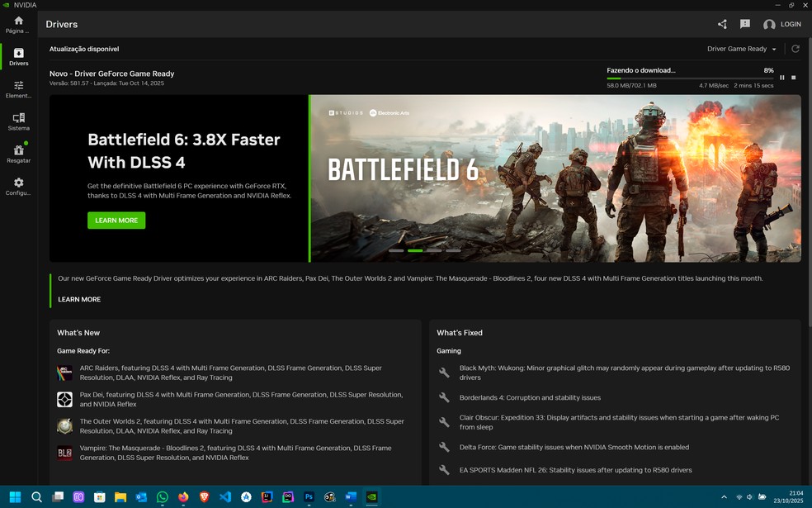812x508 pixels.
Task: Pause the driver download
Action: point(782,78)
